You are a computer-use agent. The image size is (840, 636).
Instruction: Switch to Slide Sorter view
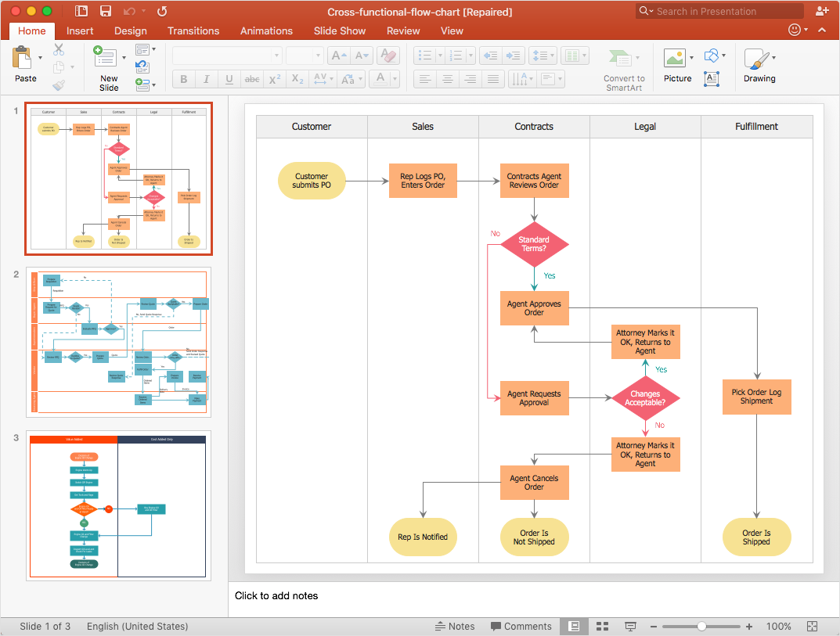click(602, 626)
